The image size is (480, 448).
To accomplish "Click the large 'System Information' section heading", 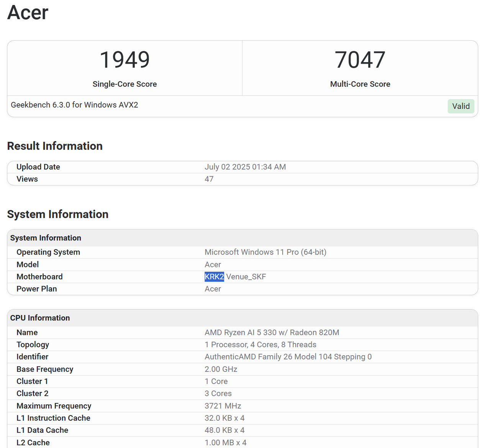I will click(x=58, y=214).
